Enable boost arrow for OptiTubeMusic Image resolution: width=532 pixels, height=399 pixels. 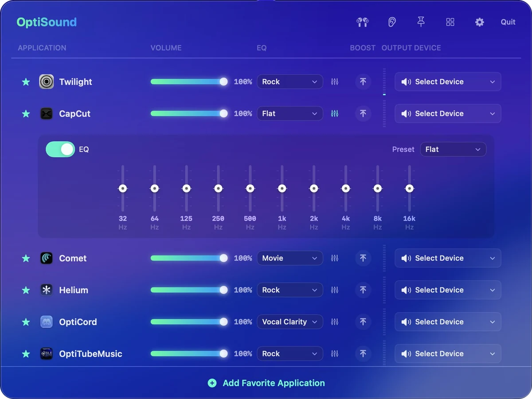(363, 354)
